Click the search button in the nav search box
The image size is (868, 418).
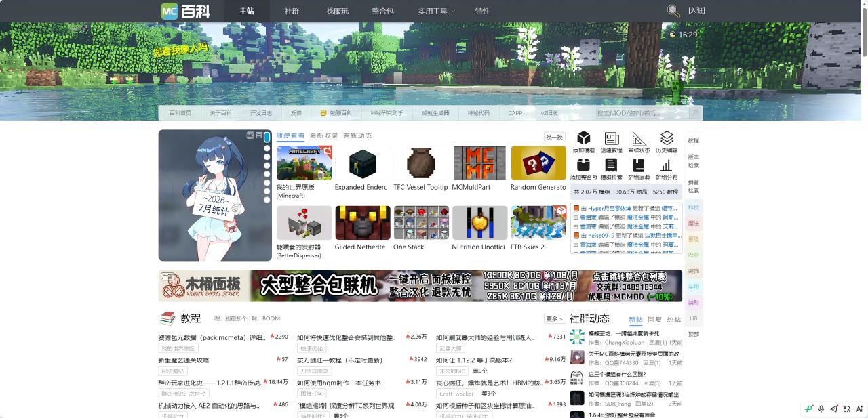(695, 113)
